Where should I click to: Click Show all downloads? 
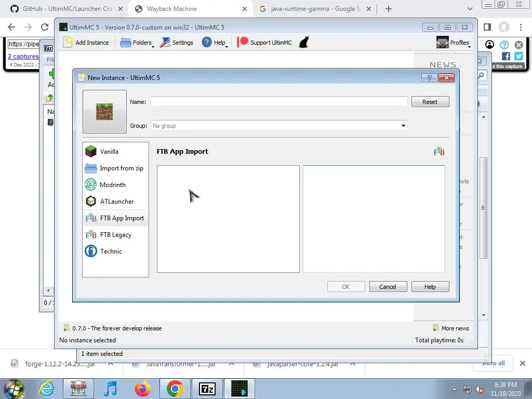click(493, 363)
